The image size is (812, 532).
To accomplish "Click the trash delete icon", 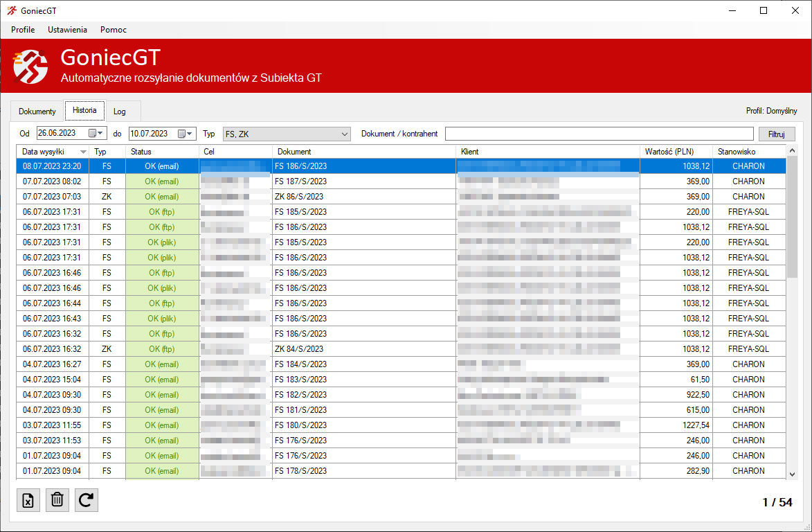I will (57, 500).
